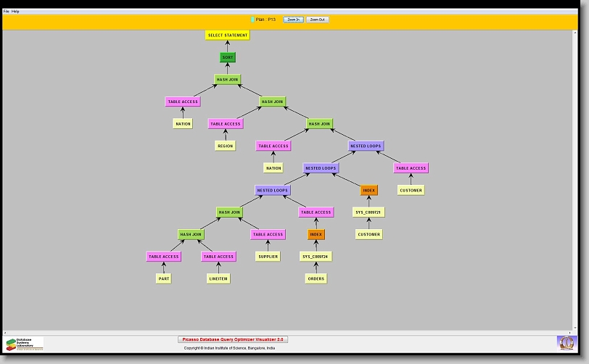The image size is (589, 364).
Task: Select the TABLE ACCESS node above REGION
Action: click(x=226, y=124)
